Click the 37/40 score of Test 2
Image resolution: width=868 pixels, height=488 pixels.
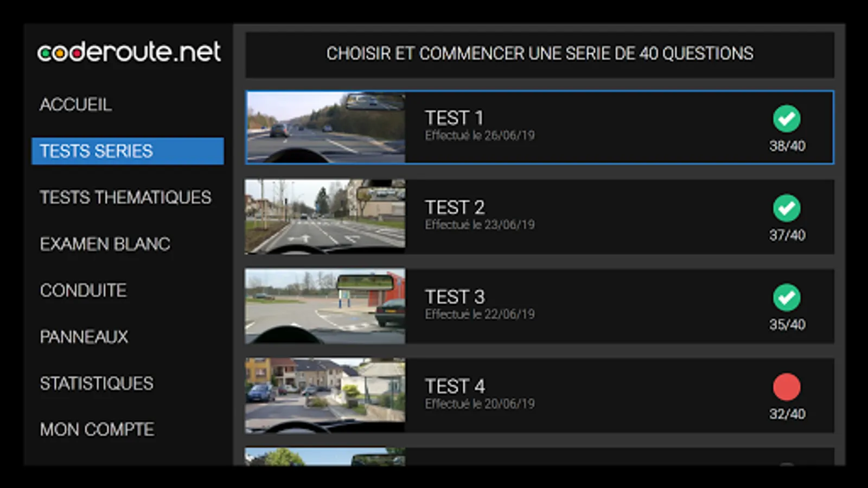coord(787,235)
